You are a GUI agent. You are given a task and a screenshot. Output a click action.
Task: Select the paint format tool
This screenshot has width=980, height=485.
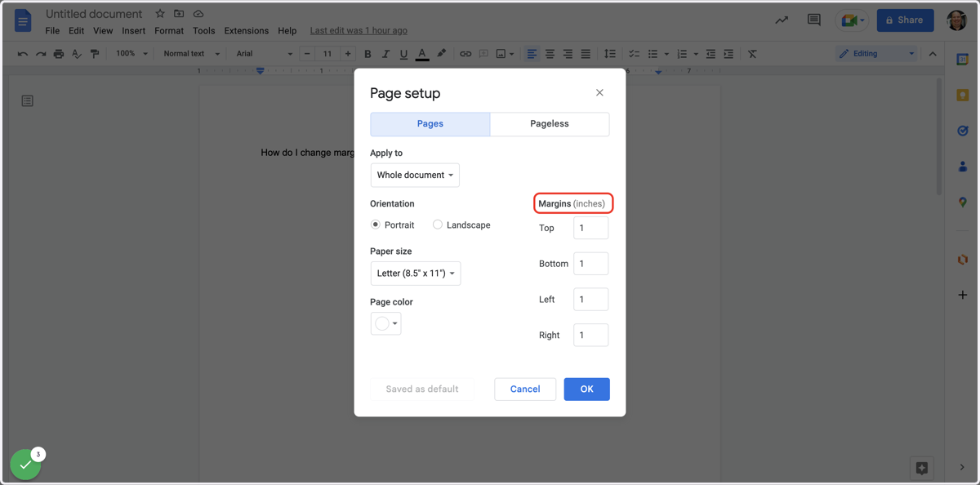tap(95, 54)
